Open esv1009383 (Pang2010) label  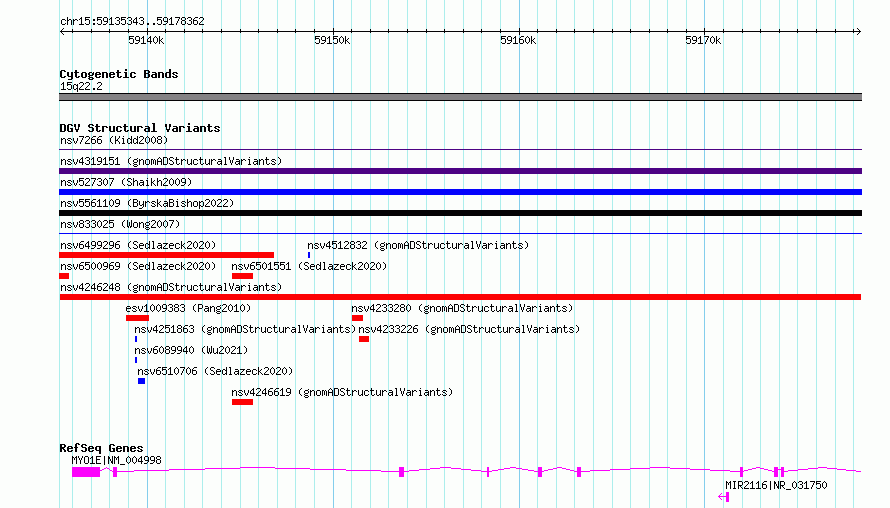coord(188,308)
